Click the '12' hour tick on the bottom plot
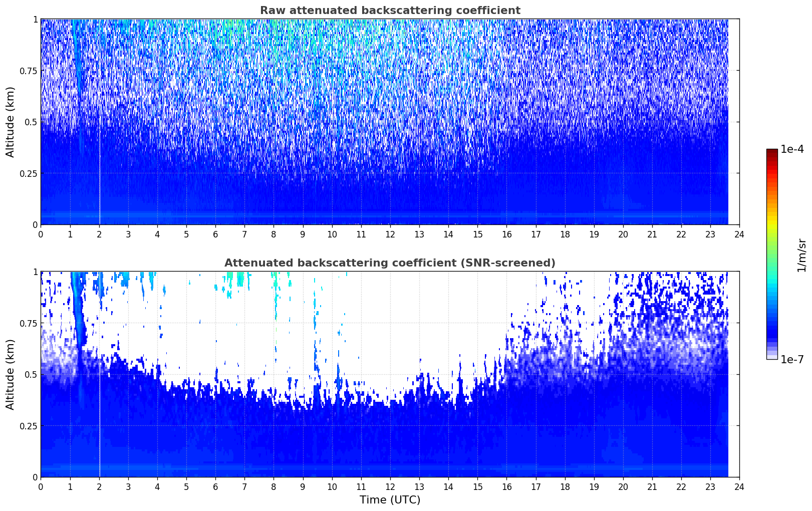 [x=390, y=486]
